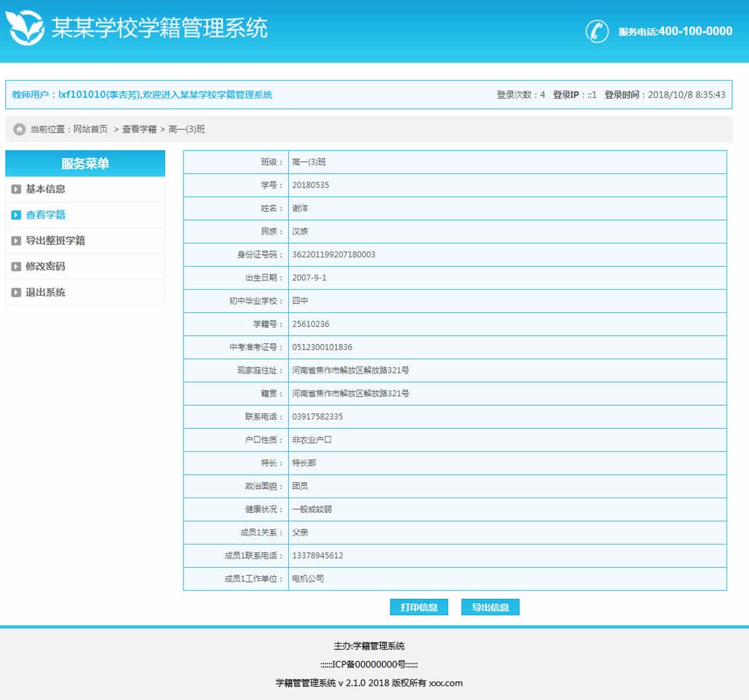Click the 导出信息 button
This screenshot has height=700, width=749.
(490, 607)
